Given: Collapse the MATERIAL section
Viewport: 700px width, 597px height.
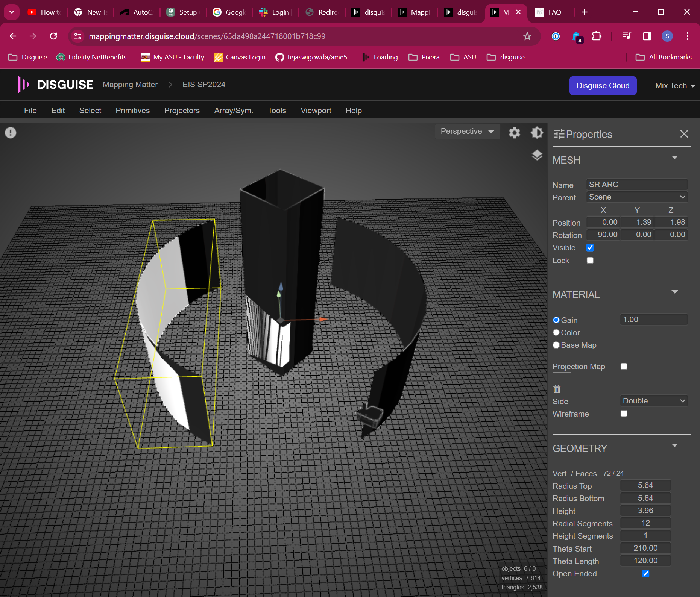Looking at the screenshot, I should click(x=674, y=292).
